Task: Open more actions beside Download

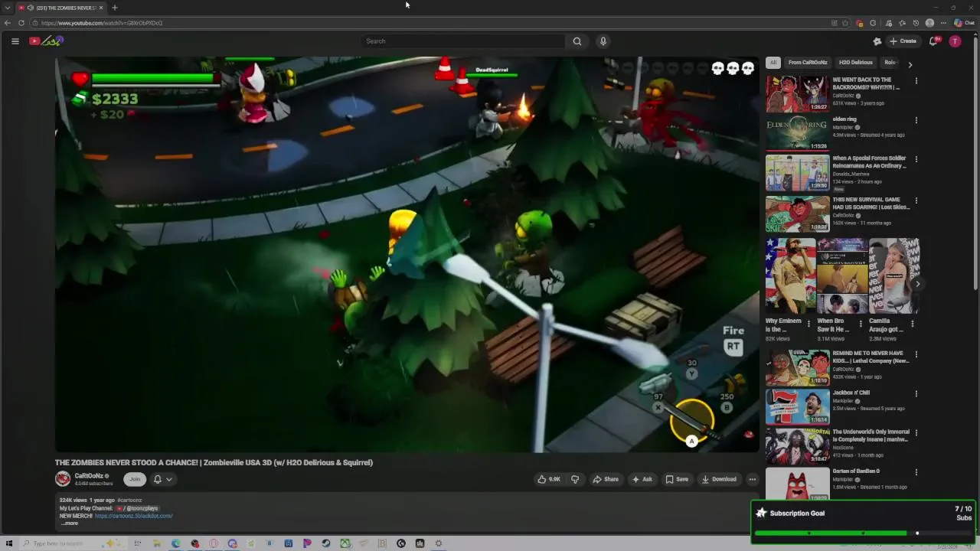Action: (x=753, y=479)
